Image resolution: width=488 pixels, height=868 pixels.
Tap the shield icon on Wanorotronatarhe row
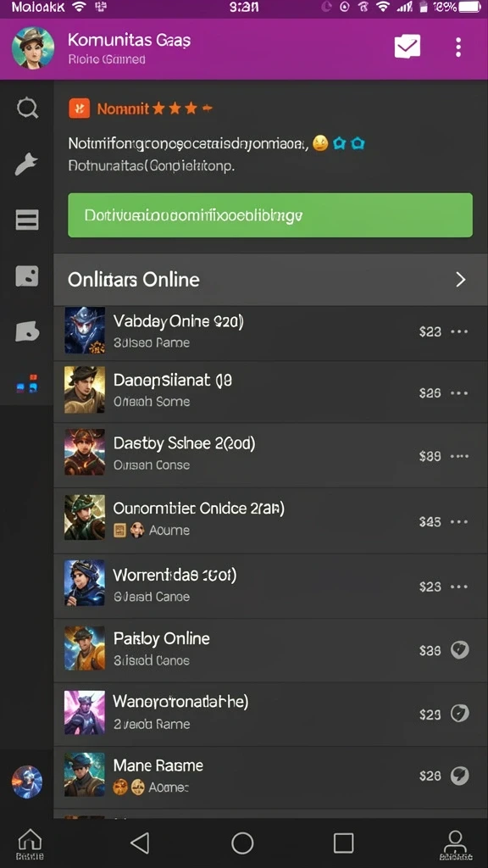click(x=460, y=714)
